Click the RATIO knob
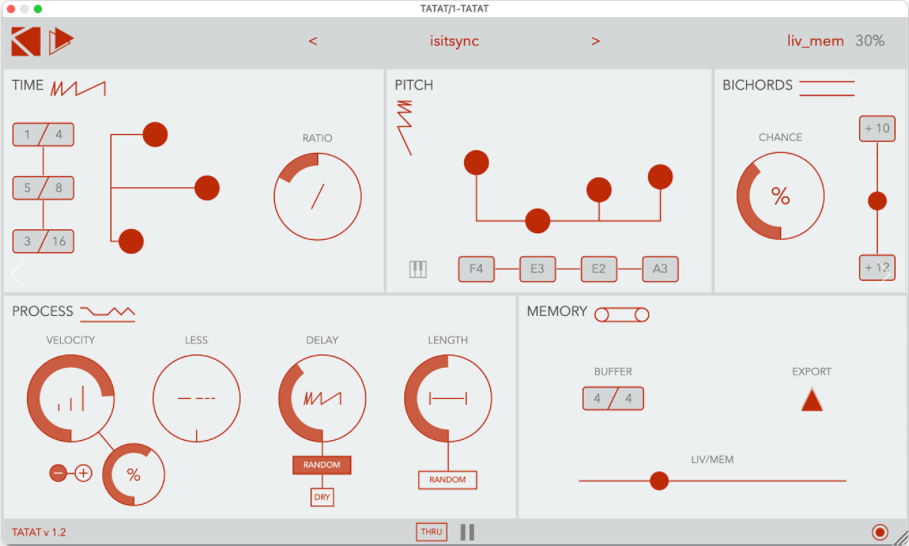 (317, 197)
